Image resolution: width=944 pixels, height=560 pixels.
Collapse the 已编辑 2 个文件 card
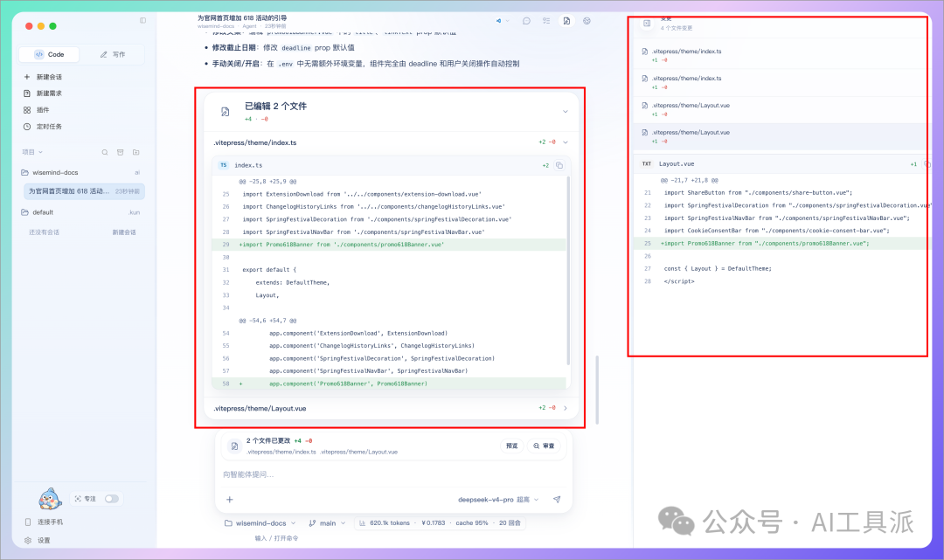566,111
